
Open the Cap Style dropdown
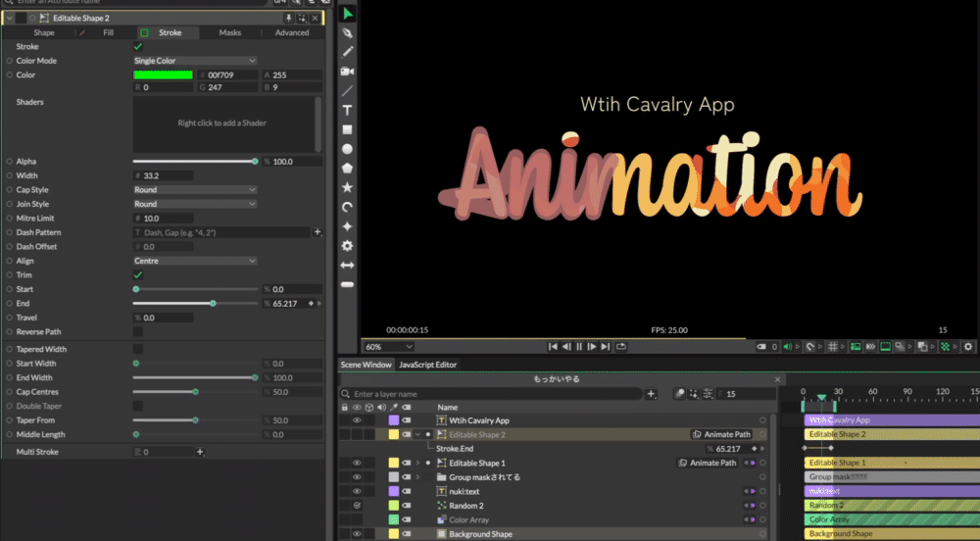195,189
